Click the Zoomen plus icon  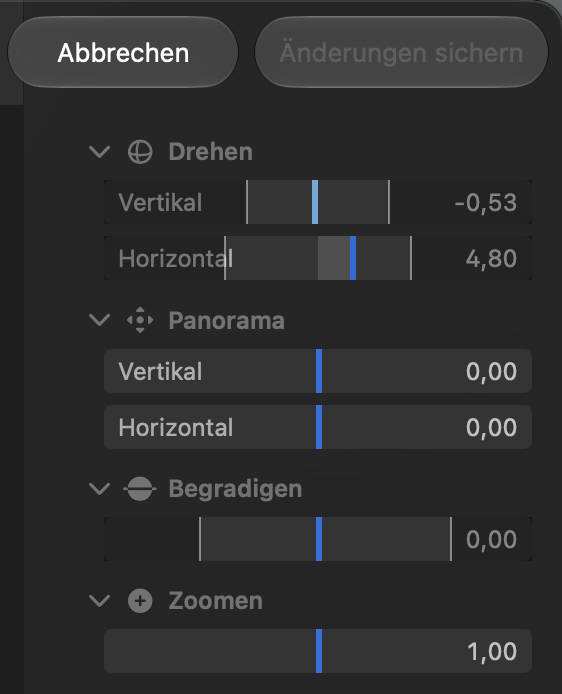140,601
